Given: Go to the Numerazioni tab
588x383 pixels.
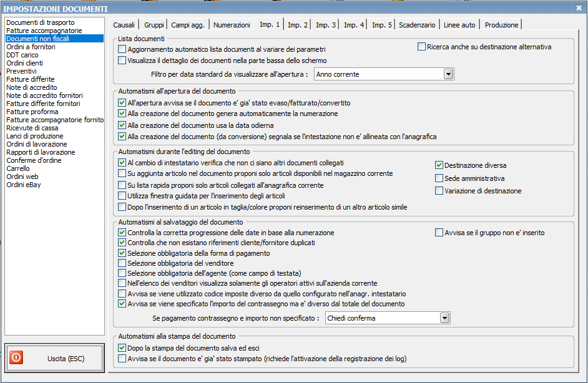Looking at the screenshot, I should pos(232,25).
